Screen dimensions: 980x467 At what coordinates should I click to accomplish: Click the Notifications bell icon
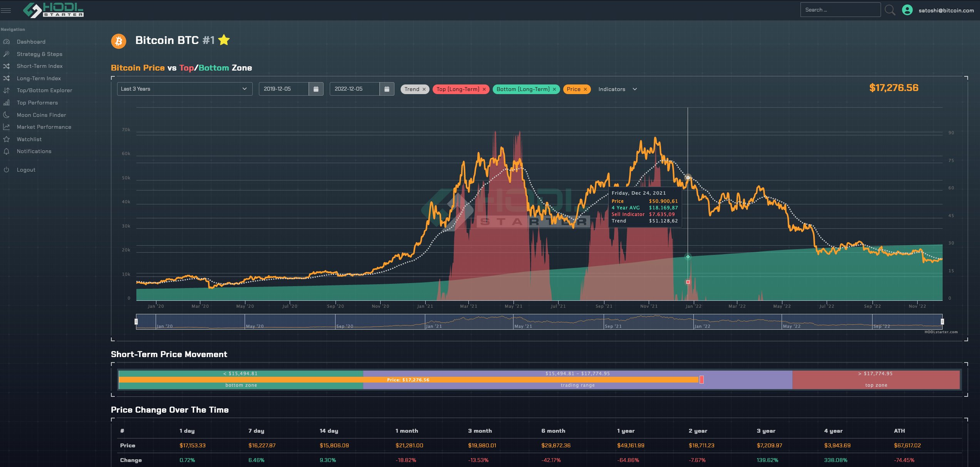(x=7, y=152)
